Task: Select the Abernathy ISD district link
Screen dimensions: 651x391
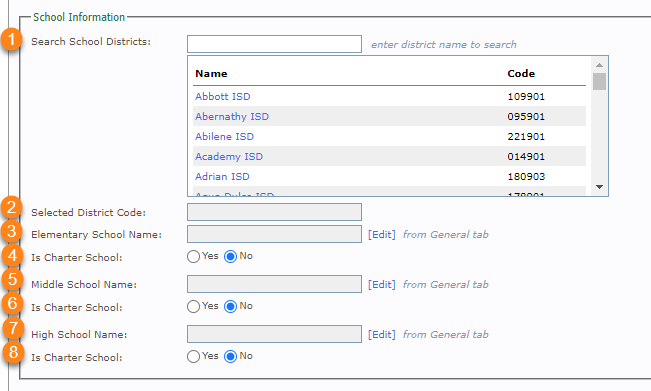Action: [232, 116]
